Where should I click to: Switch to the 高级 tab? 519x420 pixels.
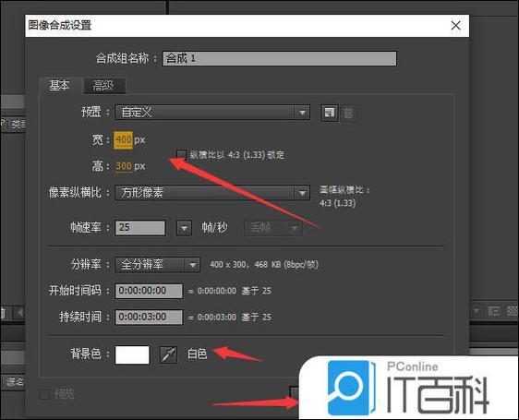click(103, 86)
